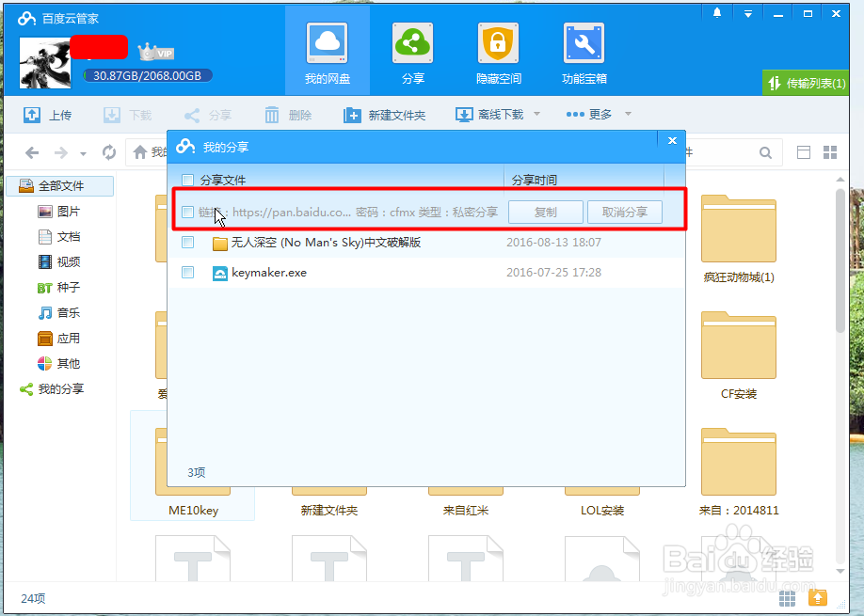Click the 取消分享 cancel share button

[x=625, y=212]
